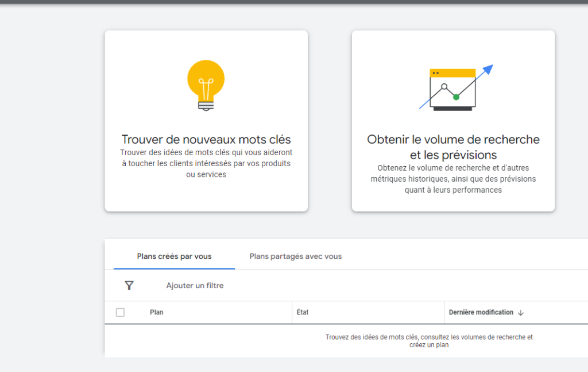
Task: Click the Plan column header
Action: (x=156, y=312)
